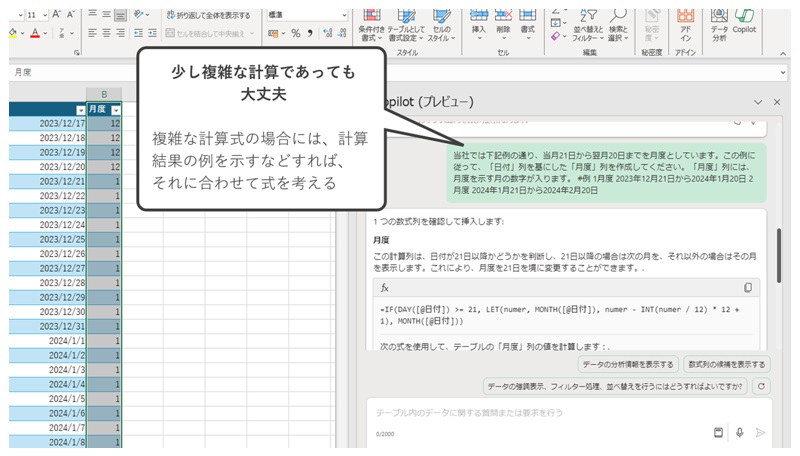
Task: Open the date column filter dropdown
Action: [81, 110]
